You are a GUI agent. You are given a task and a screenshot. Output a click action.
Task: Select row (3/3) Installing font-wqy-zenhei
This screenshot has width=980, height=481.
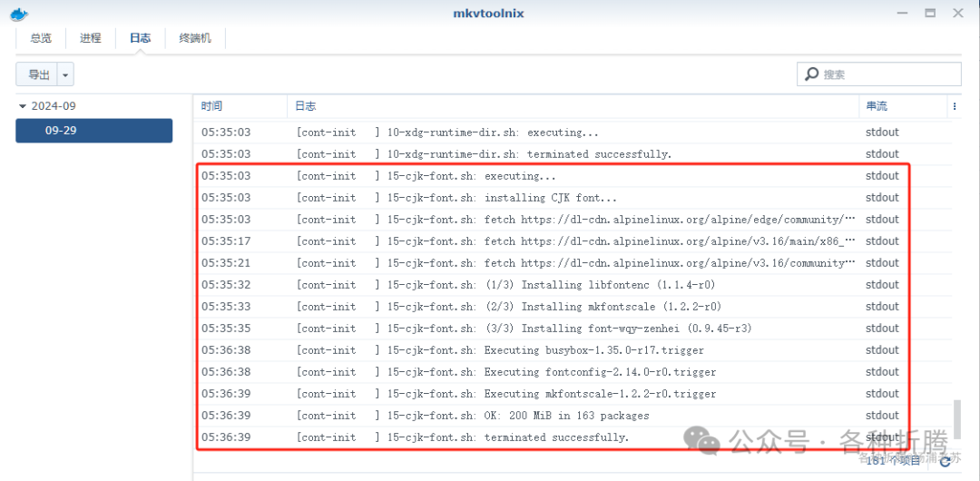pyautogui.click(x=573, y=329)
